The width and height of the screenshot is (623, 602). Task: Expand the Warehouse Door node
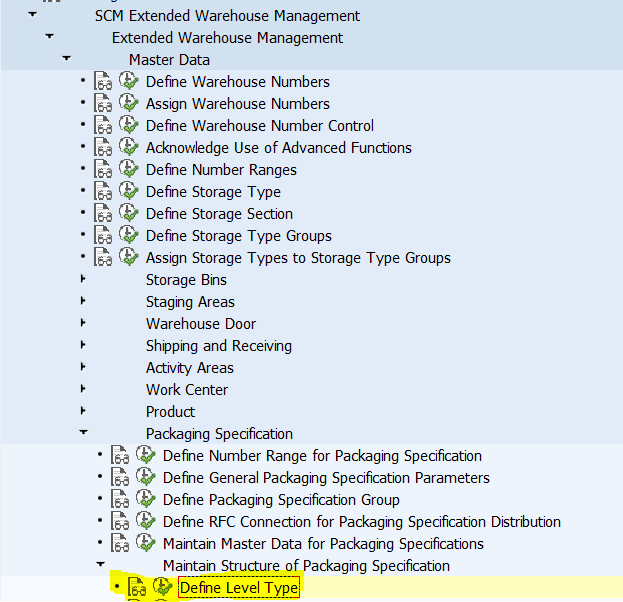coord(83,323)
